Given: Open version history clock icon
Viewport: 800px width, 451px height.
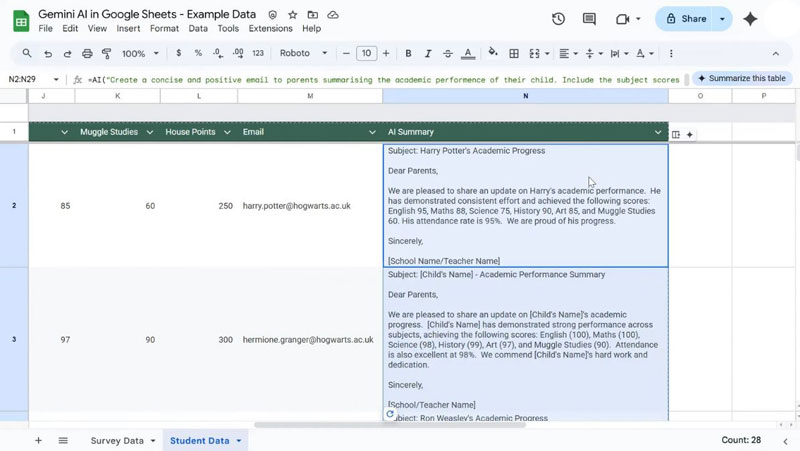Looking at the screenshot, I should click(x=558, y=19).
